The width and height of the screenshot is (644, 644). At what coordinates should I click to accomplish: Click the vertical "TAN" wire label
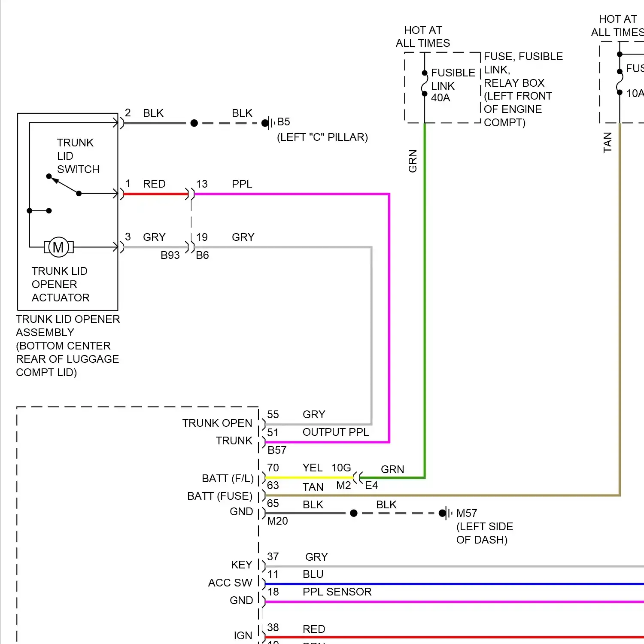click(608, 143)
